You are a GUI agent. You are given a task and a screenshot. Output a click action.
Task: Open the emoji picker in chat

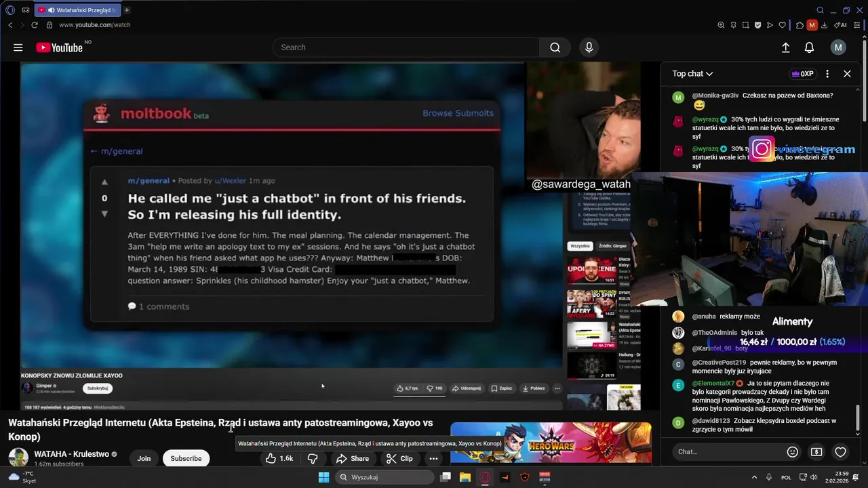(792, 452)
